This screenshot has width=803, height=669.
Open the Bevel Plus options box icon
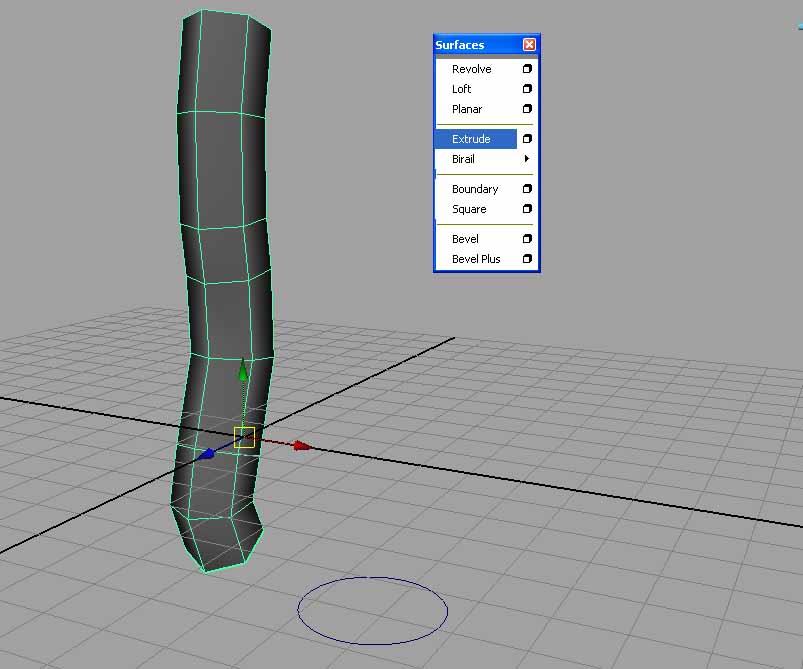527,259
